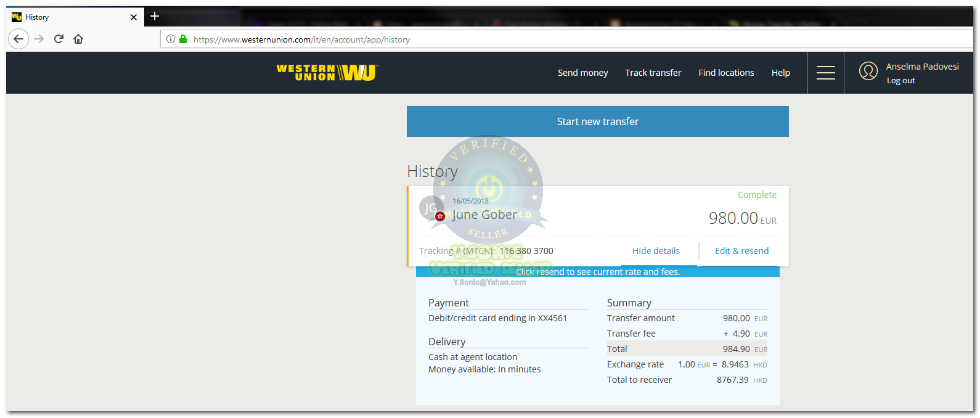Open a new browser tab with plus icon
The width and height of the screenshot is (980, 418).
pyautogui.click(x=155, y=16)
